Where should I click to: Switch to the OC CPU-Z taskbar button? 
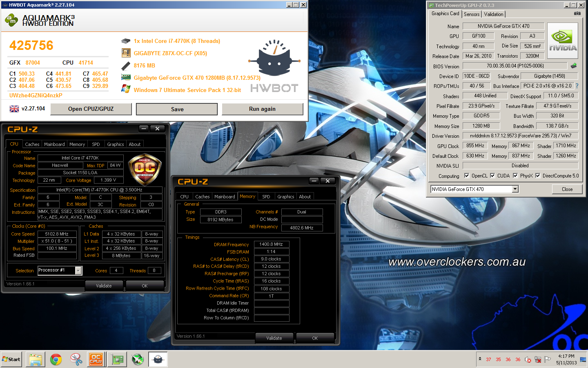96,359
